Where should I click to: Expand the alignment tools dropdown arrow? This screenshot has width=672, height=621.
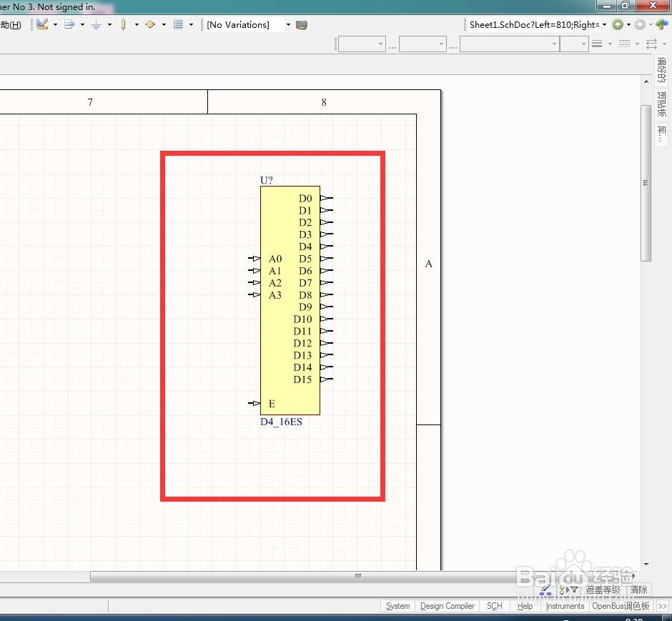point(82,25)
